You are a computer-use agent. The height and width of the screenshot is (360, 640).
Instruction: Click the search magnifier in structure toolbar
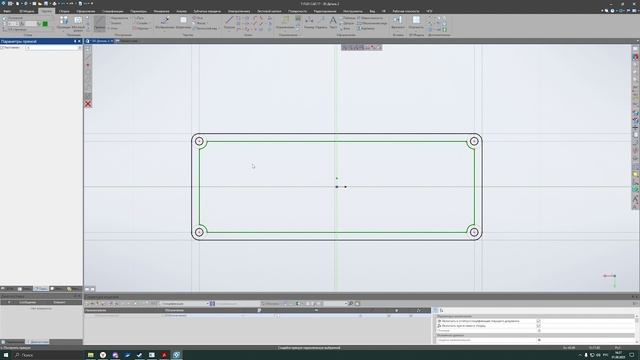coord(351,304)
